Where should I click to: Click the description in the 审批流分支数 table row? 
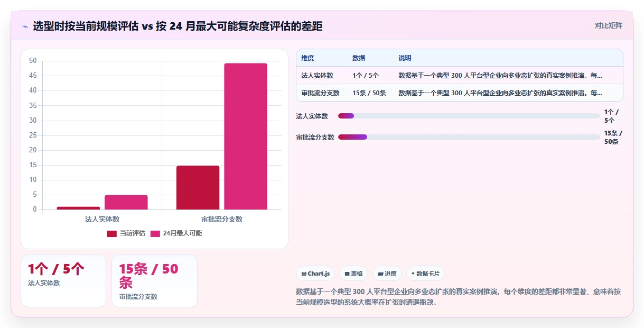(500, 93)
